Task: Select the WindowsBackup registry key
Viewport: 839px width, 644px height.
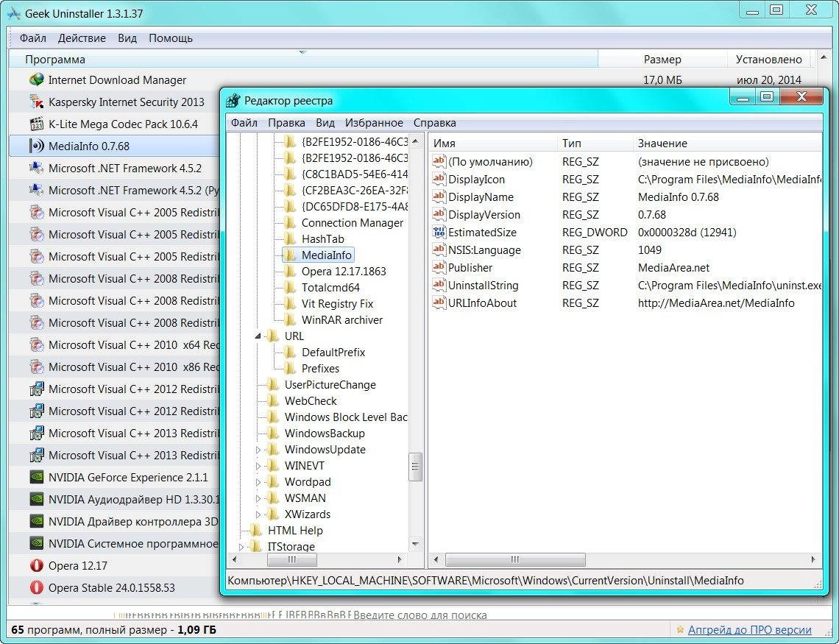Action: coord(325,434)
